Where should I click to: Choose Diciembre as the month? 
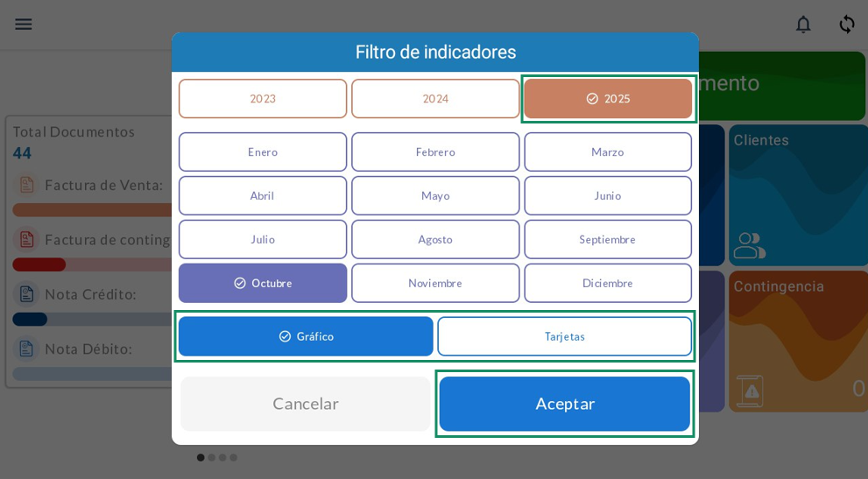(608, 284)
